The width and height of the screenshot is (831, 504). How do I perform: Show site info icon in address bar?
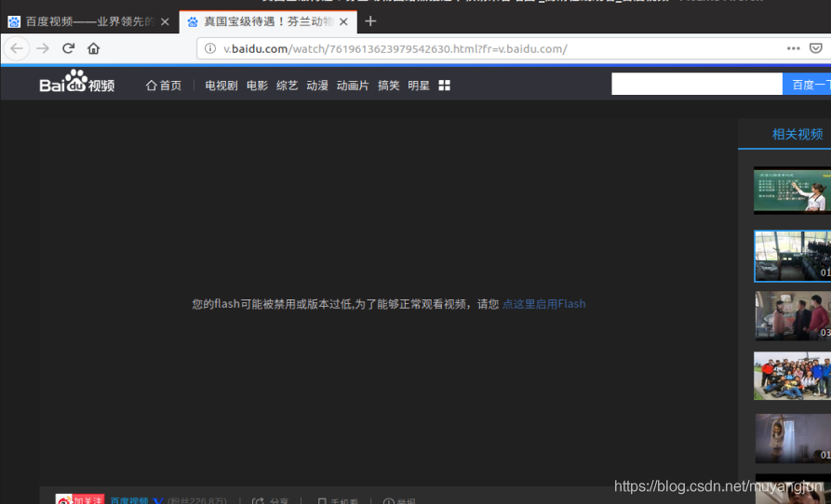point(210,48)
